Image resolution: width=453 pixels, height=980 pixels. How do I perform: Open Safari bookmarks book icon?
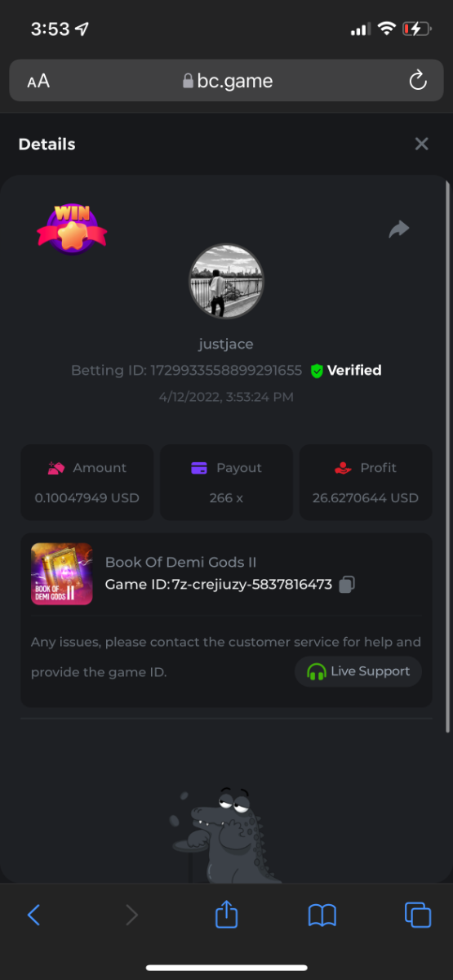[x=322, y=915]
